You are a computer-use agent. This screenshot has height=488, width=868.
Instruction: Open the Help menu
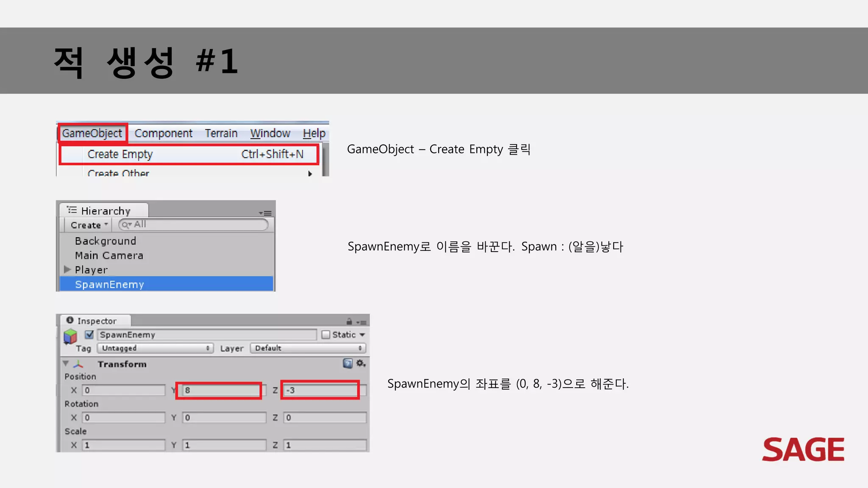(314, 133)
